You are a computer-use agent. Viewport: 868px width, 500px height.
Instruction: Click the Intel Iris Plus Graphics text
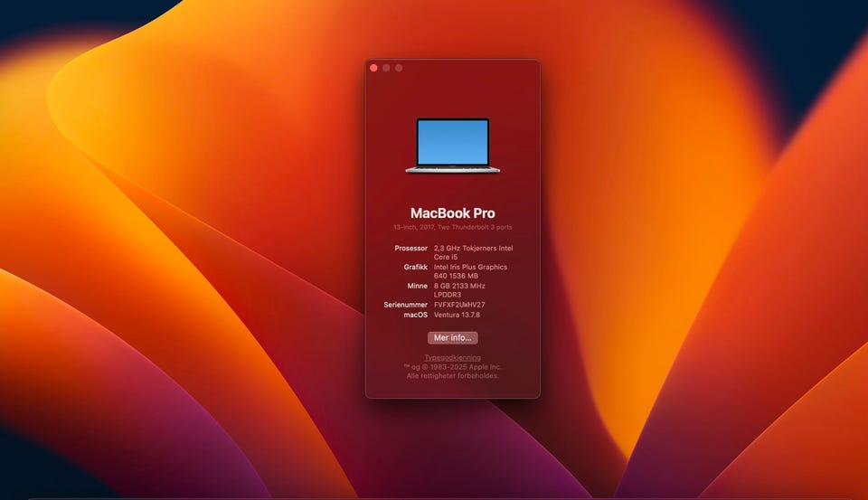(x=470, y=267)
